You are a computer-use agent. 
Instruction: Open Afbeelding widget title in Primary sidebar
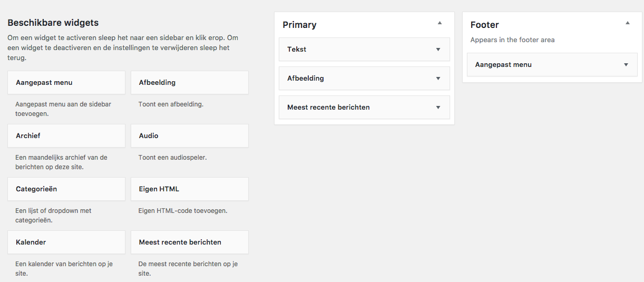[x=306, y=79]
